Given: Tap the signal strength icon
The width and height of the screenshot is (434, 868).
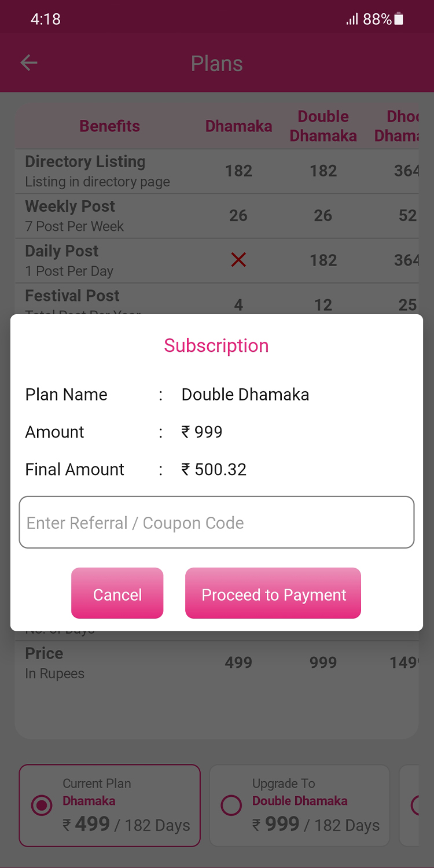Looking at the screenshot, I should point(352,19).
